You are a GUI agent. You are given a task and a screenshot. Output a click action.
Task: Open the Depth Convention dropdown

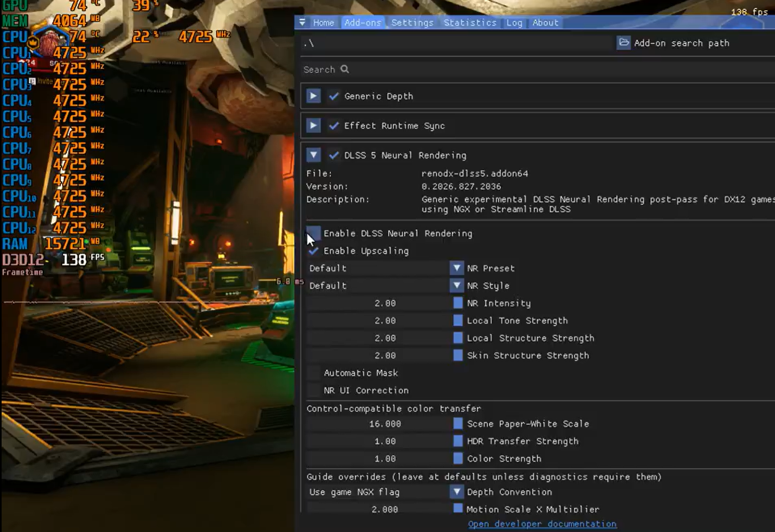[457, 492]
